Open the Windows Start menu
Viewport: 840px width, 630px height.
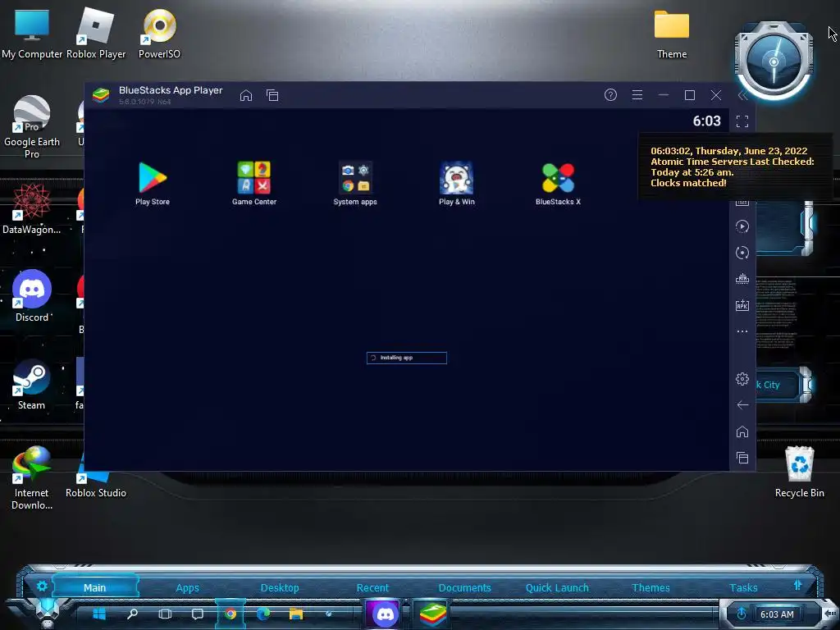click(x=99, y=614)
